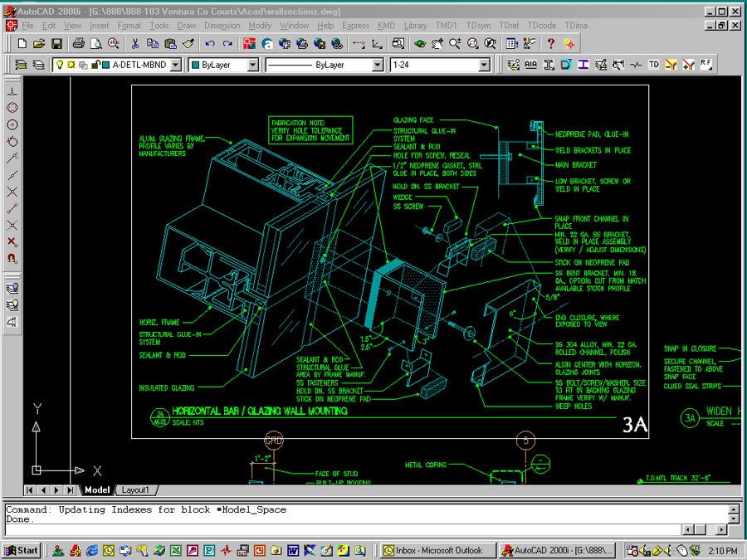The image size is (747, 560).
Task: Click the ByLayer color control swatch
Action: [x=195, y=65]
